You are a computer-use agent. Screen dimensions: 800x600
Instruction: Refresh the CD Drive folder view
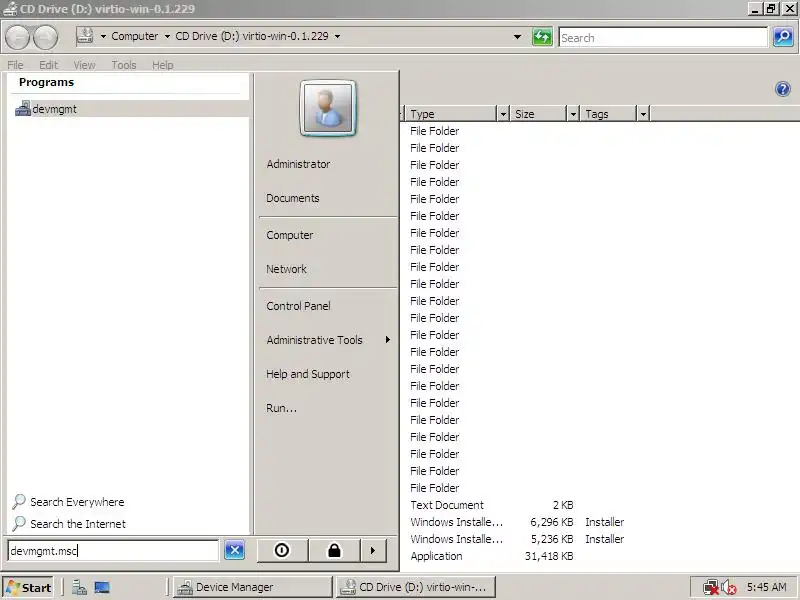click(542, 37)
